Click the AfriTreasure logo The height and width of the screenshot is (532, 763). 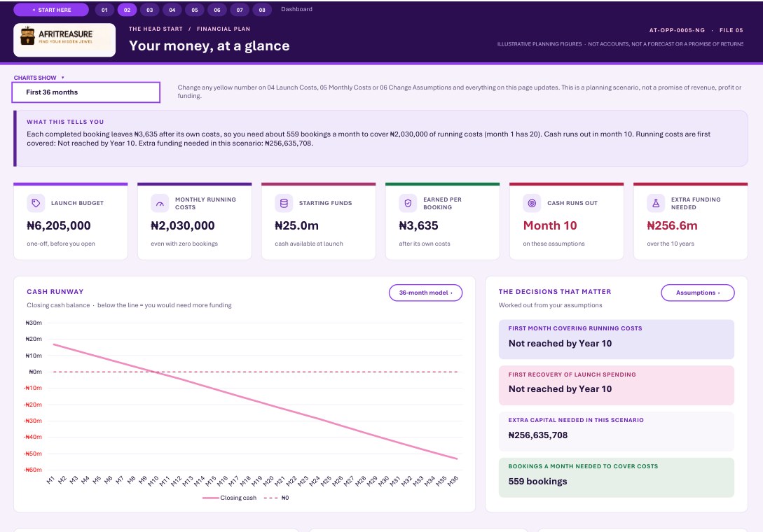(64, 40)
